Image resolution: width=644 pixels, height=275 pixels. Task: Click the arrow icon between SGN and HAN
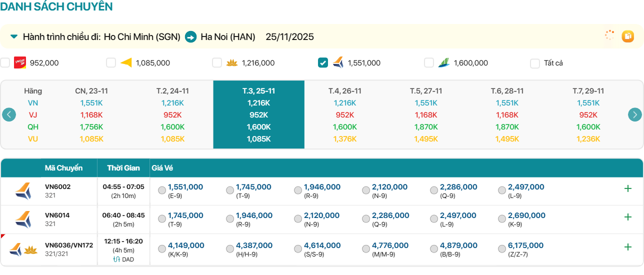pos(190,37)
